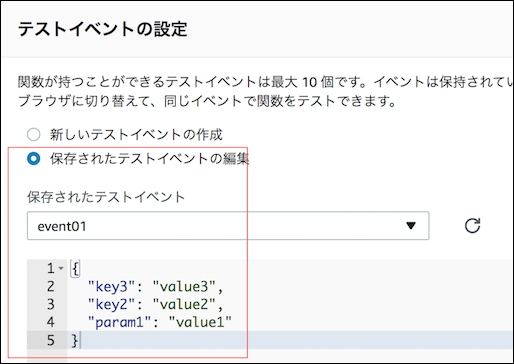
Task: Click line number 4 in the gutter
Action: tap(50, 322)
